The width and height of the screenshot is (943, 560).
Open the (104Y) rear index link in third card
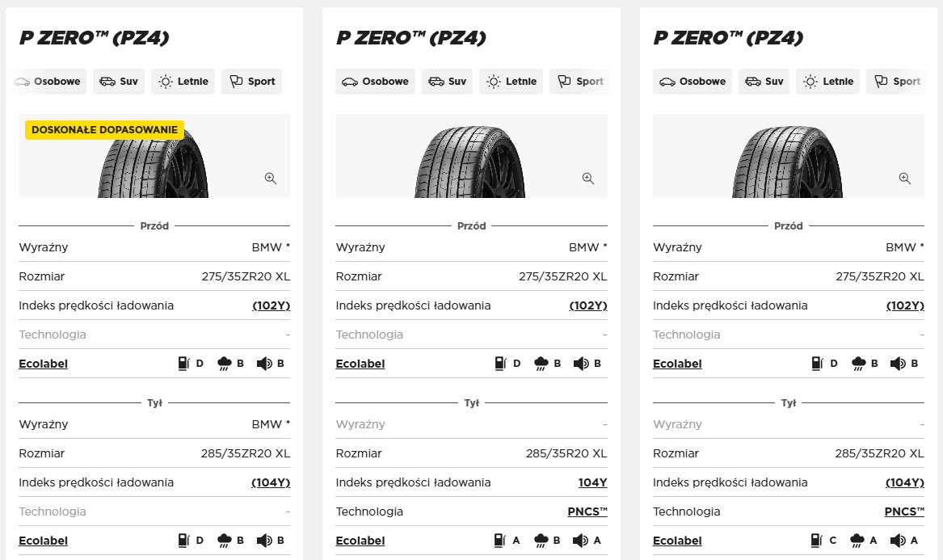[x=905, y=482]
